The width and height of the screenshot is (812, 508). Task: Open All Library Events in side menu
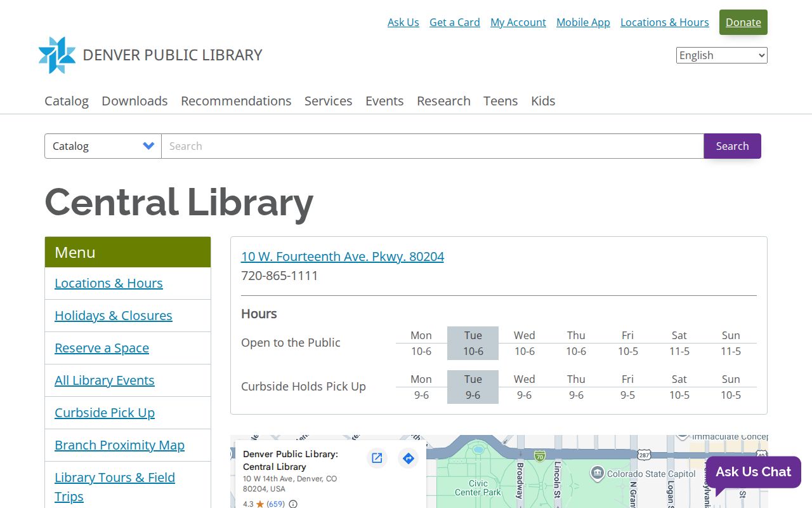(x=105, y=380)
